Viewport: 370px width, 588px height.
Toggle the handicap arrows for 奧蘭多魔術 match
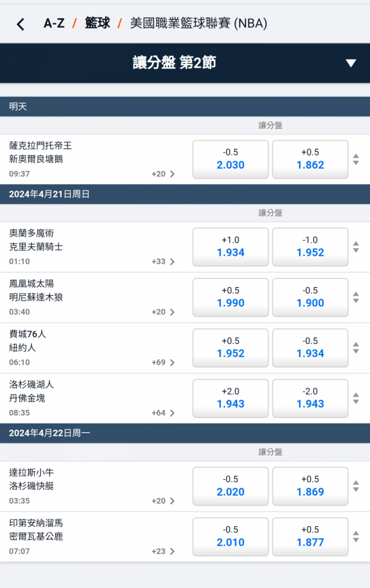coord(355,247)
